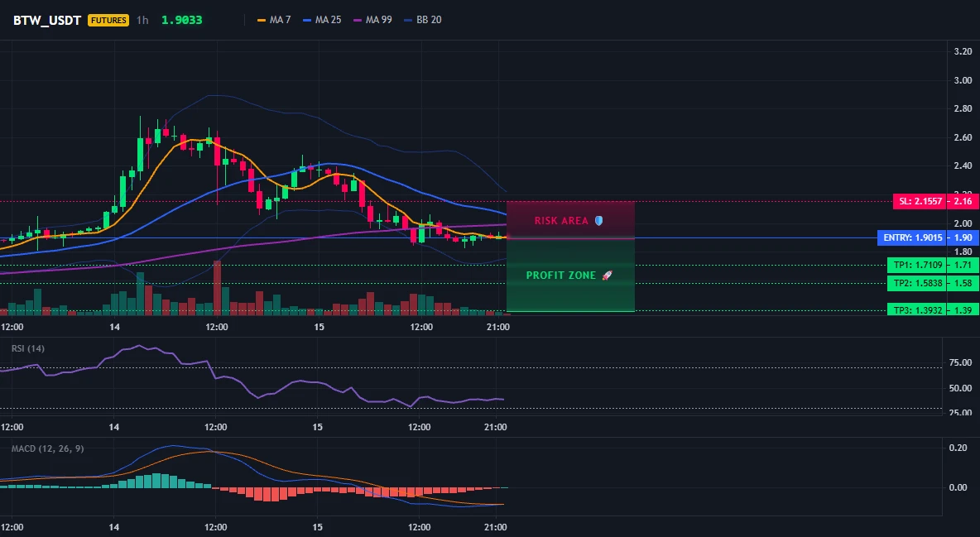This screenshot has width=980, height=537.
Task: Click the 2.60 price axis value
Action: click(963, 137)
